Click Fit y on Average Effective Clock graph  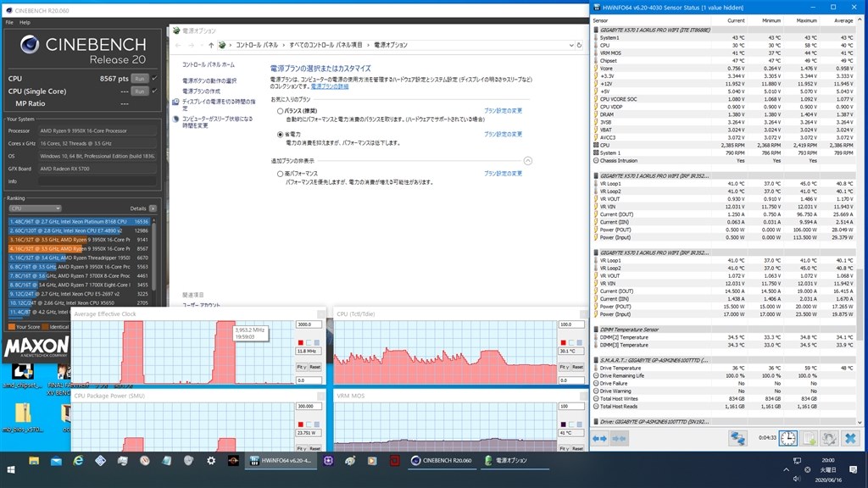(301, 367)
